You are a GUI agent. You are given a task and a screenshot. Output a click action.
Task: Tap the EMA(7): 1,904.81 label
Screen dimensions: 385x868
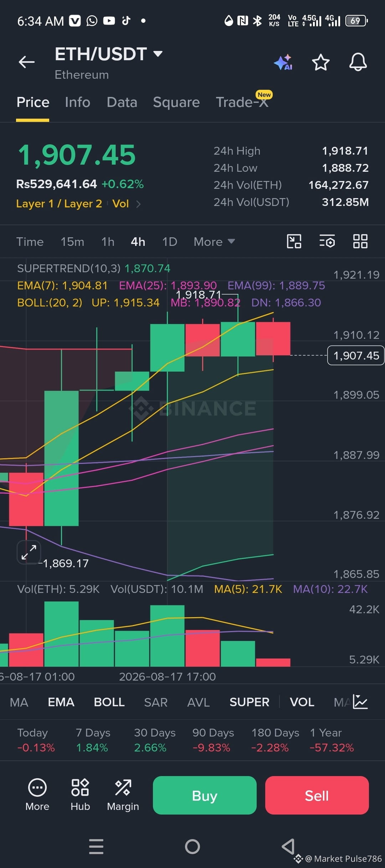(x=62, y=285)
